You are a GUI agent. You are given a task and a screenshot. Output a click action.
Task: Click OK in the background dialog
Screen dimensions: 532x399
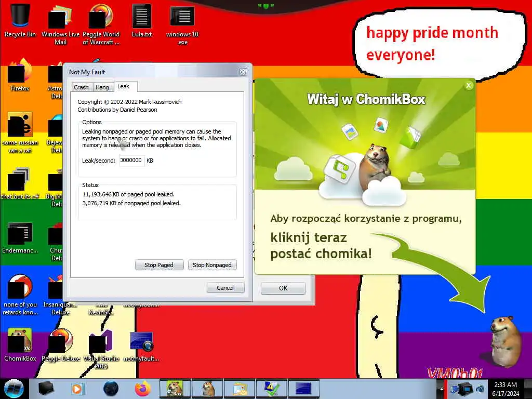pyautogui.click(x=283, y=288)
